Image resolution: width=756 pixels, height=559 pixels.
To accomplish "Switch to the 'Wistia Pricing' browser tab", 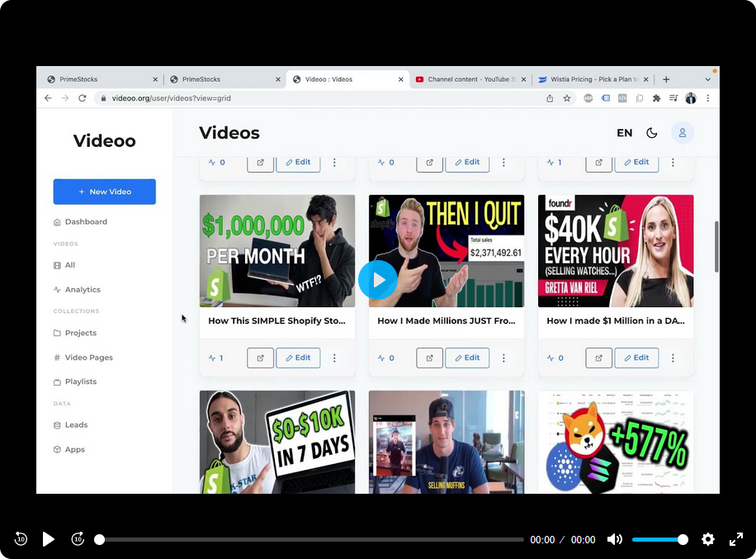I will (593, 79).
